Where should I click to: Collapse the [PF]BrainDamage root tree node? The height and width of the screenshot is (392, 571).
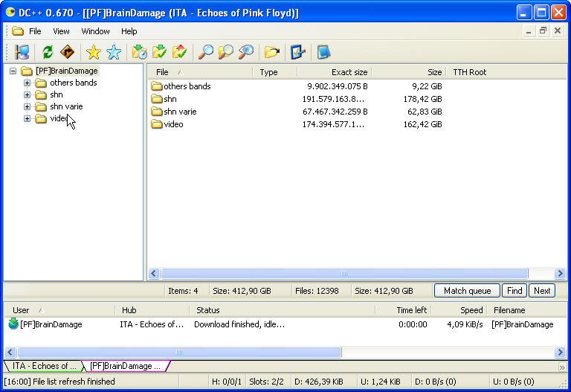tap(13, 71)
